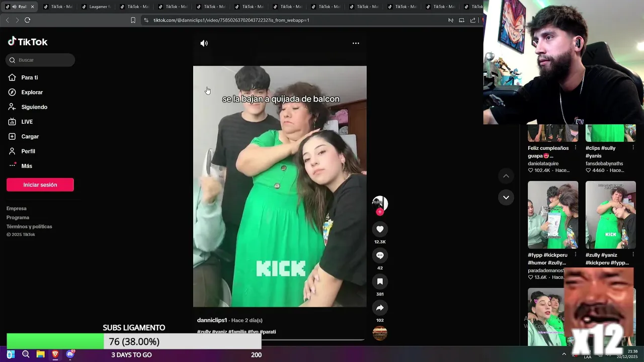Image resolution: width=644 pixels, height=362 pixels.
Task: Click the Iniciar sesión button
Action: point(40,185)
